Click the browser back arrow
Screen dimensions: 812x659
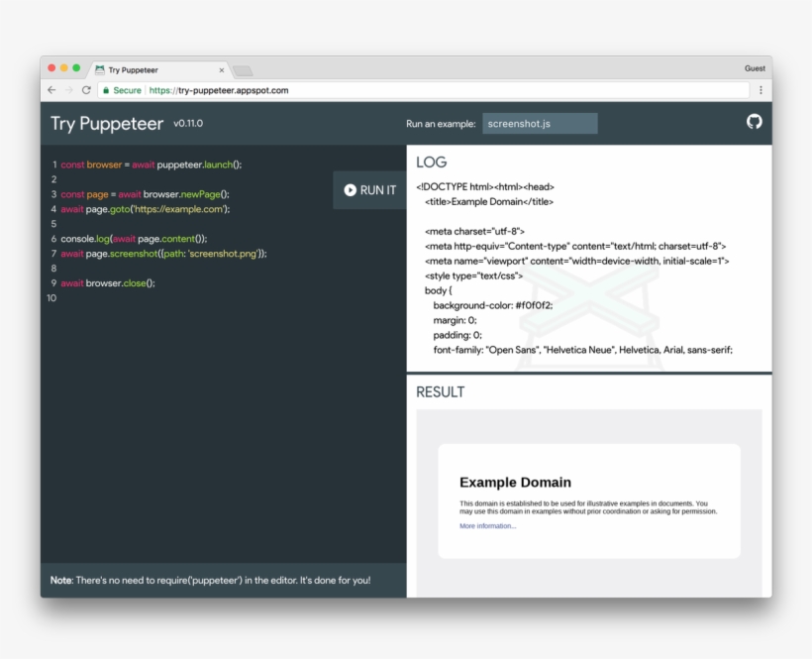pyautogui.click(x=51, y=90)
